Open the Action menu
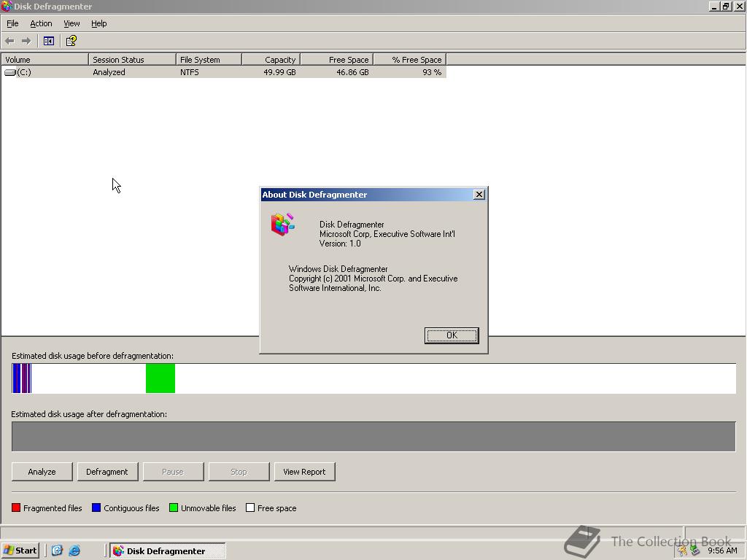 (41, 23)
